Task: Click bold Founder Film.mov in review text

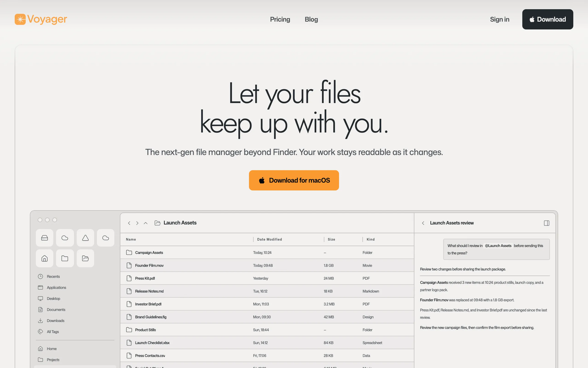Action: [434, 300]
